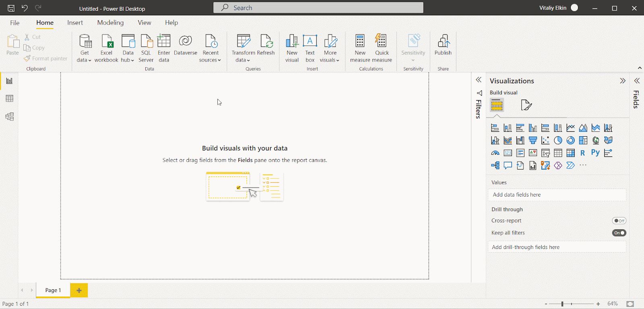Select the Power Automate visual
644x309 pixels.
click(570, 166)
